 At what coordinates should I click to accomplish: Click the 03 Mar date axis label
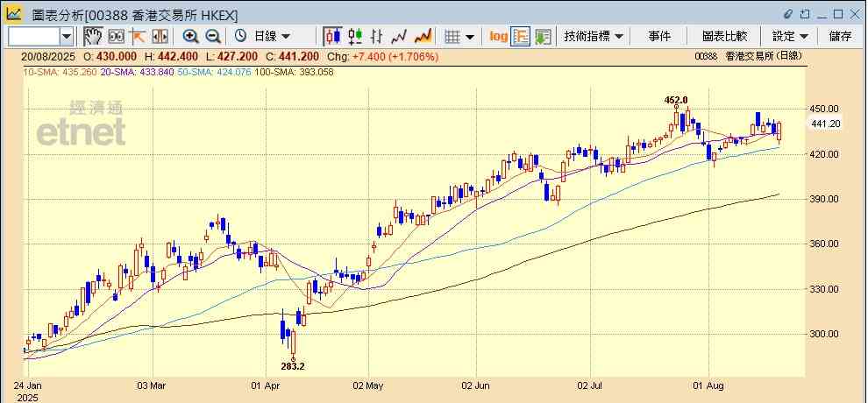click(152, 385)
